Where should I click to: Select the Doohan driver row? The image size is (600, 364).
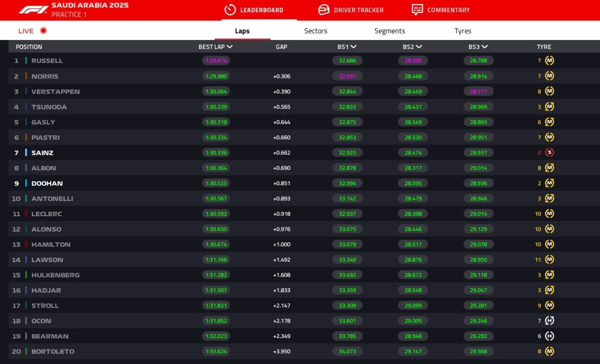point(47,184)
